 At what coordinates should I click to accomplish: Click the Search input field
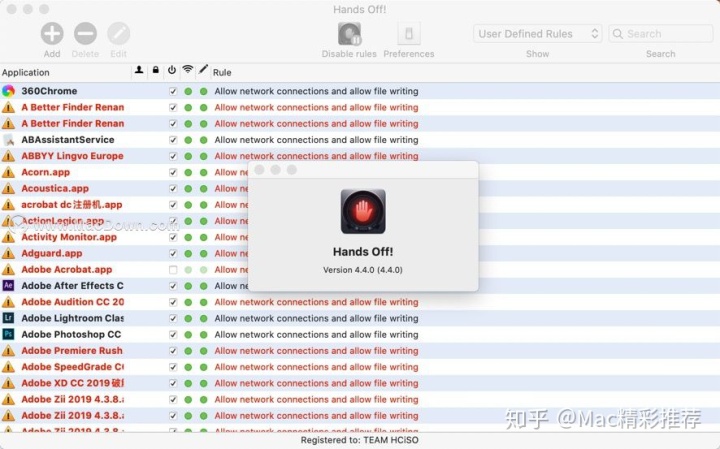coord(660,34)
